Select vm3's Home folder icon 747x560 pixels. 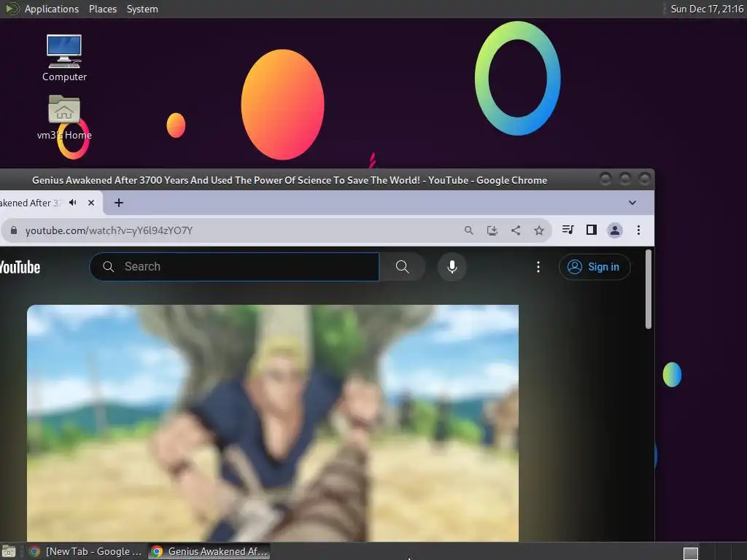coord(64,117)
